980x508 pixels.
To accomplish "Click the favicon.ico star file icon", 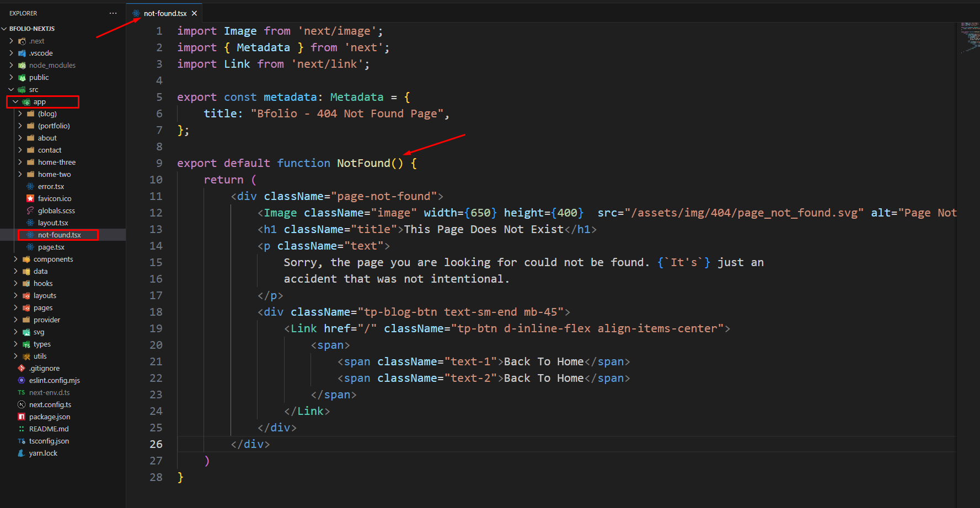I will tap(30, 198).
